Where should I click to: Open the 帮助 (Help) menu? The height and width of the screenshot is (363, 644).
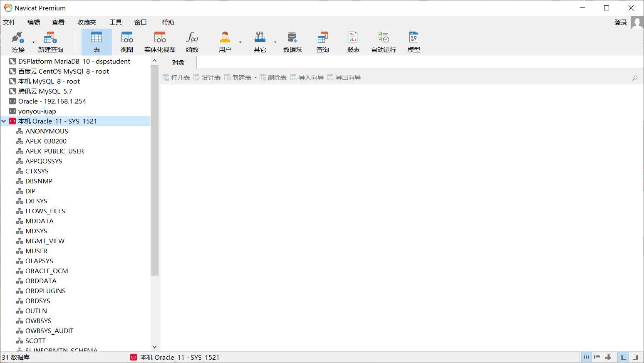(x=168, y=22)
